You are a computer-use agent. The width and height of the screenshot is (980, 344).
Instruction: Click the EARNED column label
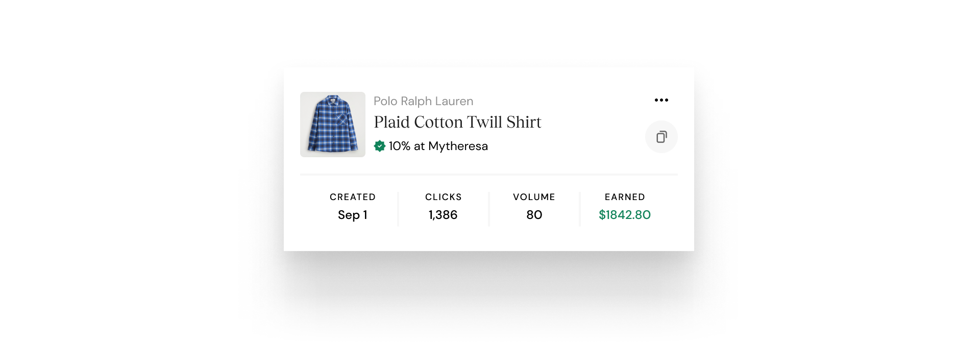[x=625, y=197]
